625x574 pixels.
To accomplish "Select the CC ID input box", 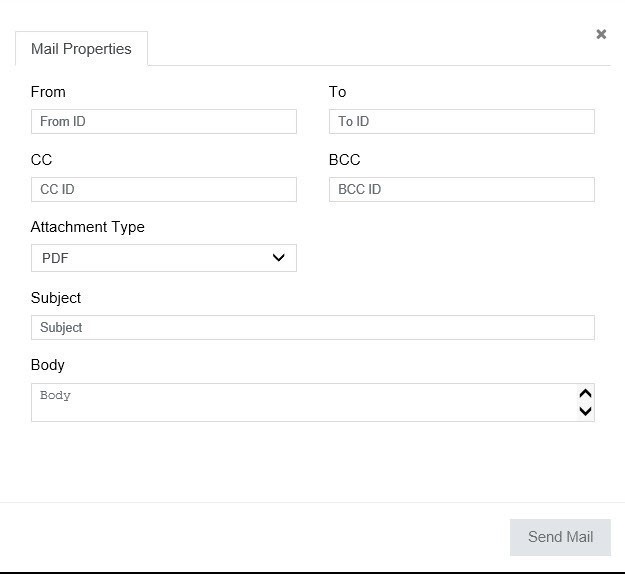I will 163,190.
